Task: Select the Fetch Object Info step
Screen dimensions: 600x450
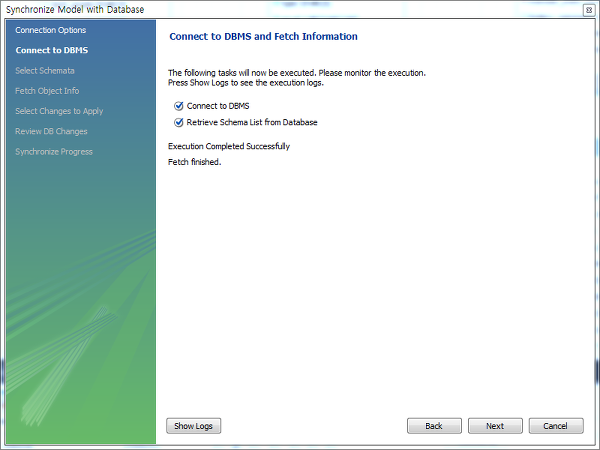Action: [47, 91]
